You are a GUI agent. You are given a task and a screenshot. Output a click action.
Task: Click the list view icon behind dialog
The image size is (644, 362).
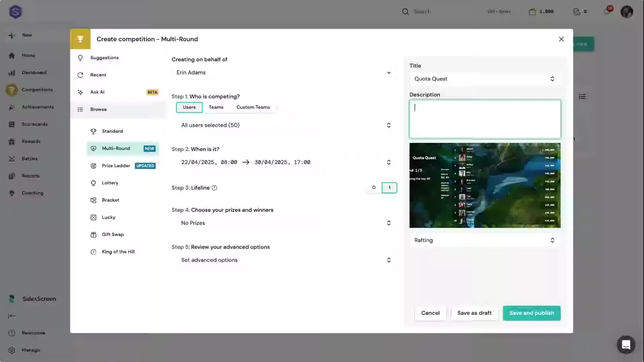(x=582, y=97)
